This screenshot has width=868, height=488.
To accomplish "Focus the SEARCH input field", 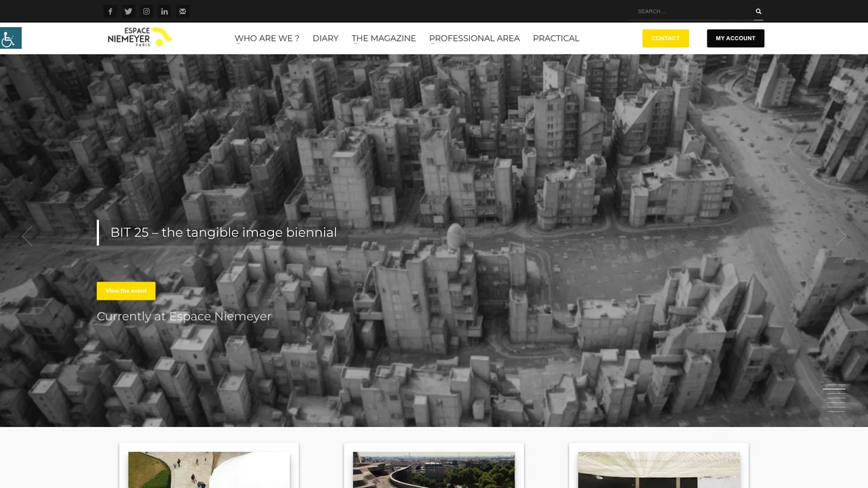I will [692, 12].
